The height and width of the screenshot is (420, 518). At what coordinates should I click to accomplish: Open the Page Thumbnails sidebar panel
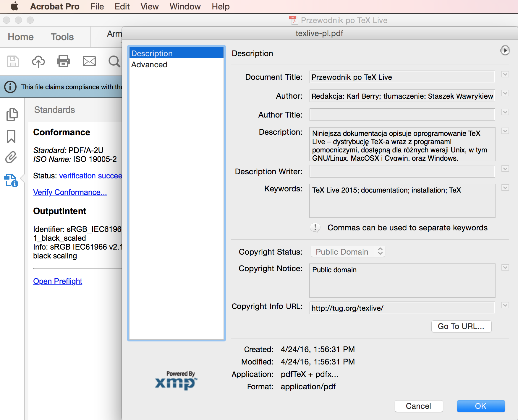pos(12,115)
